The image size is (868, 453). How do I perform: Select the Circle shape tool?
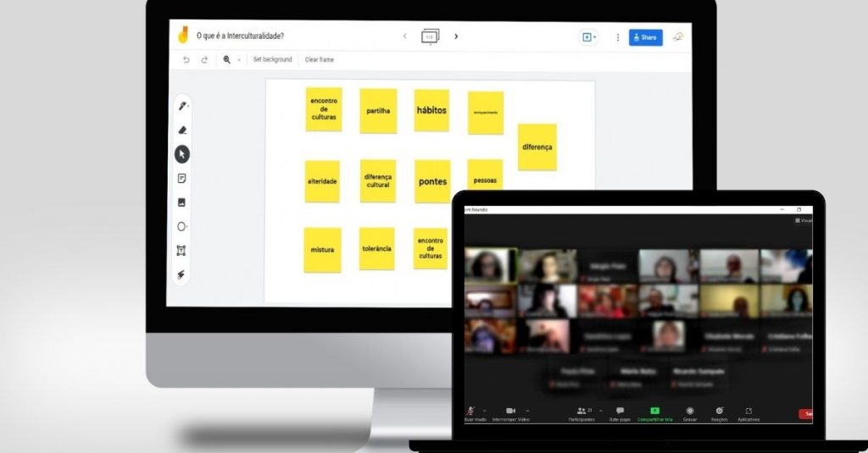[x=181, y=227]
